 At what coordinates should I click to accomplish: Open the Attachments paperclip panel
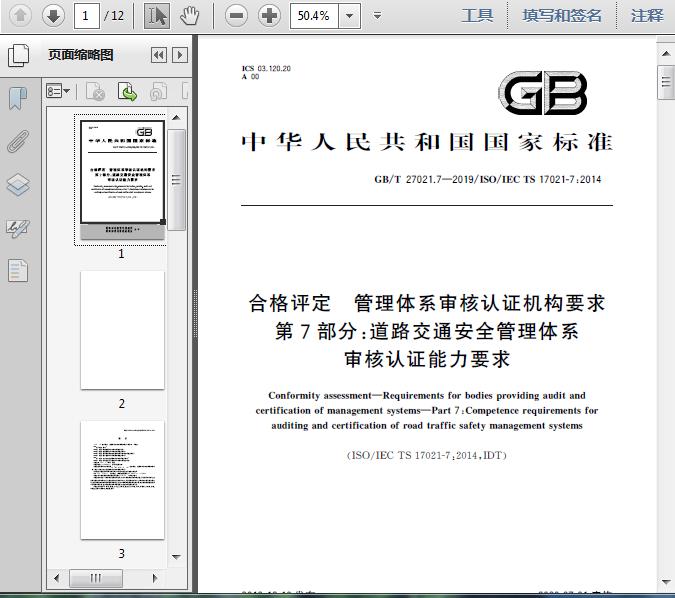tap(18, 142)
